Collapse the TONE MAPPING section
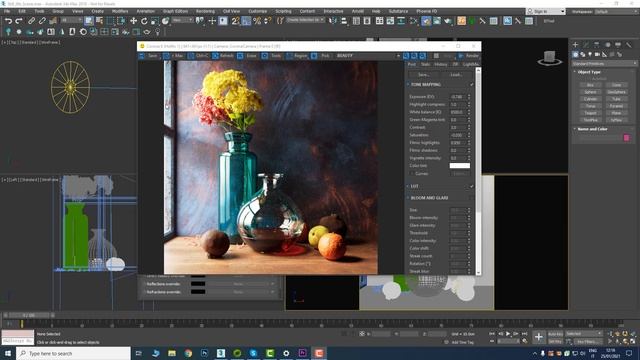Viewport: 640px width, 360px height. pos(408,84)
